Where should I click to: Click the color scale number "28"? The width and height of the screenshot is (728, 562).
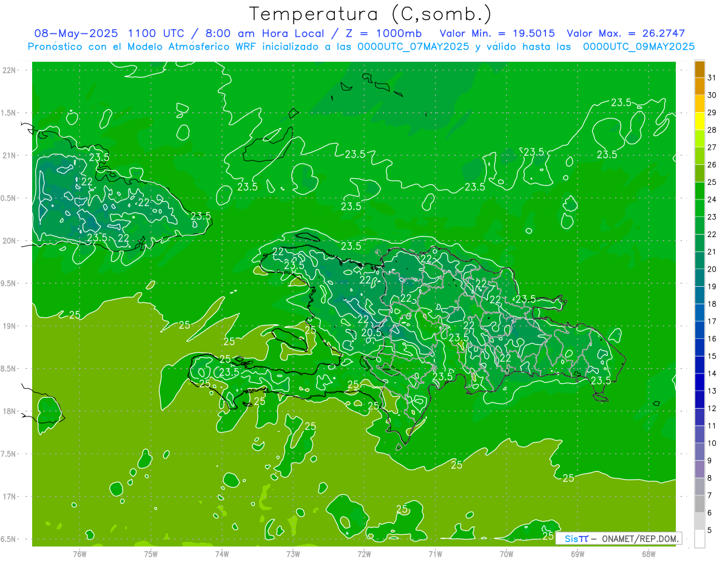click(x=712, y=130)
